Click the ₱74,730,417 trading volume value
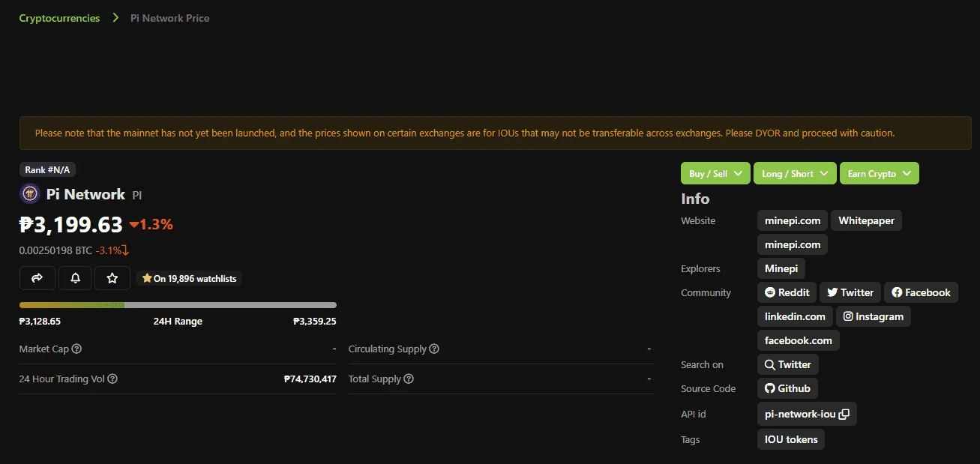 pos(310,379)
